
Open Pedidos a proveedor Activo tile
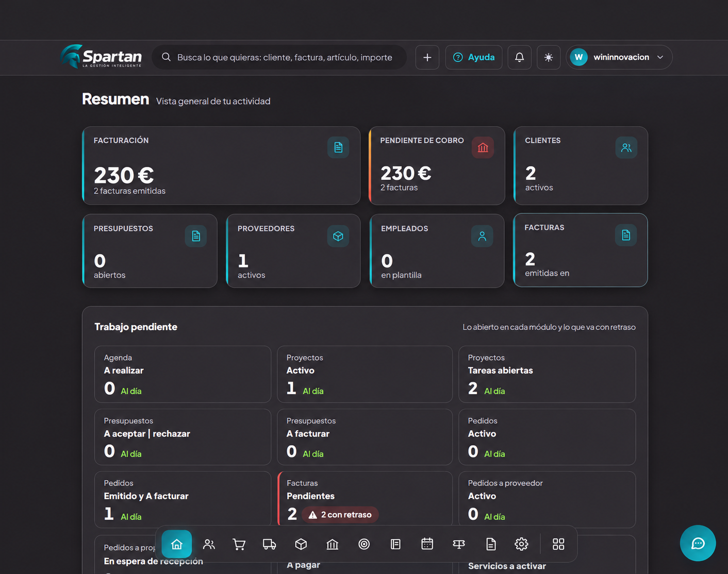547,500
